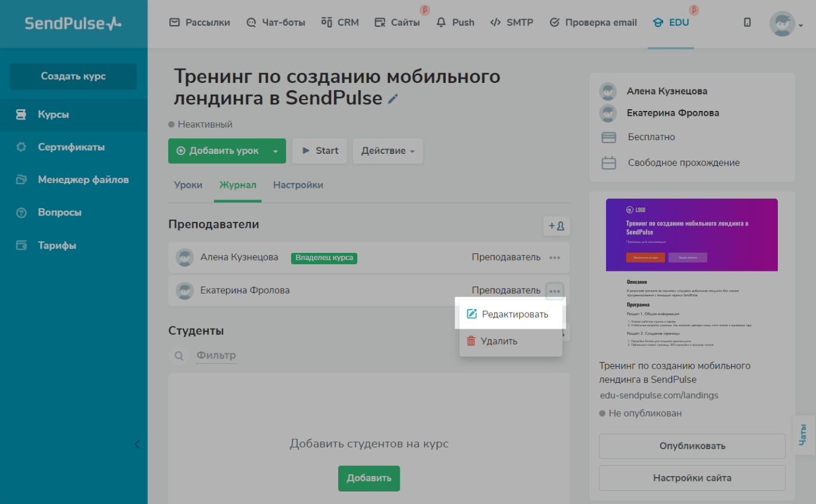This screenshot has width=816, height=504.
Task: Click Алена Кузнецова's avatar in teachers list
Action: point(185,258)
